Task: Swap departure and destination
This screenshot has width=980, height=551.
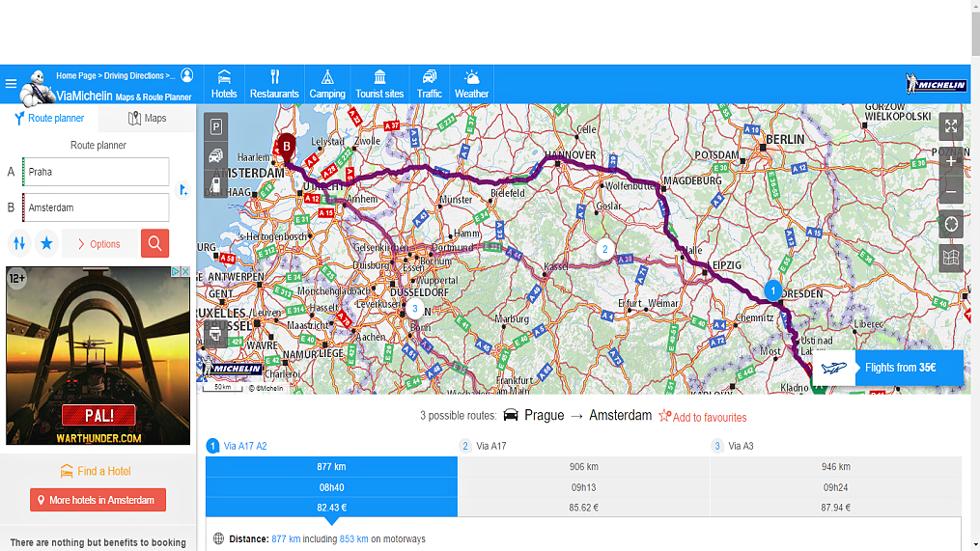Action: pyautogui.click(x=19, y=243)
